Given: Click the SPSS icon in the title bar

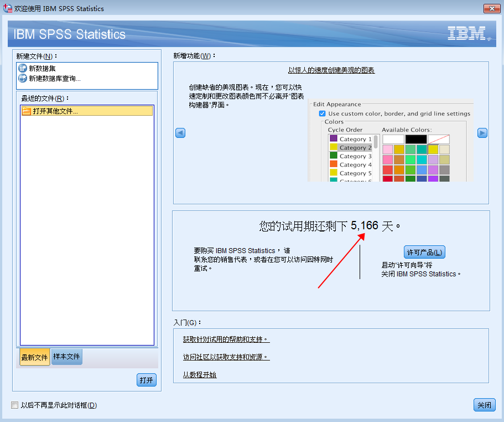Looking at the screenshot, I should [x=7, y=8].
